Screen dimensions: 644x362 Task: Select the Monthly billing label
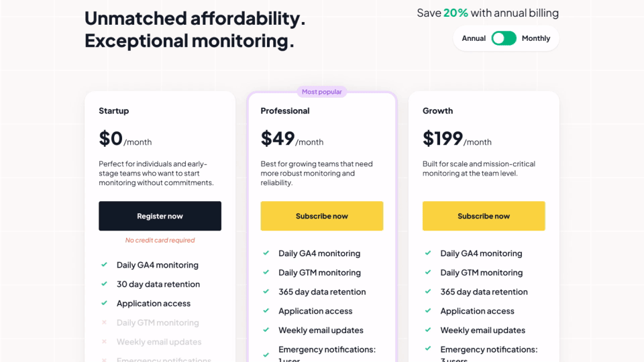pyautogui.click(x=536, y=38)
